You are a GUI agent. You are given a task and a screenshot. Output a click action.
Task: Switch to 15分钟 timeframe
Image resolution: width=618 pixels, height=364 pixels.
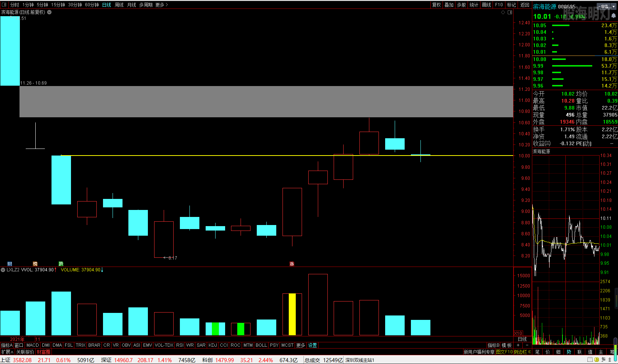58,5
